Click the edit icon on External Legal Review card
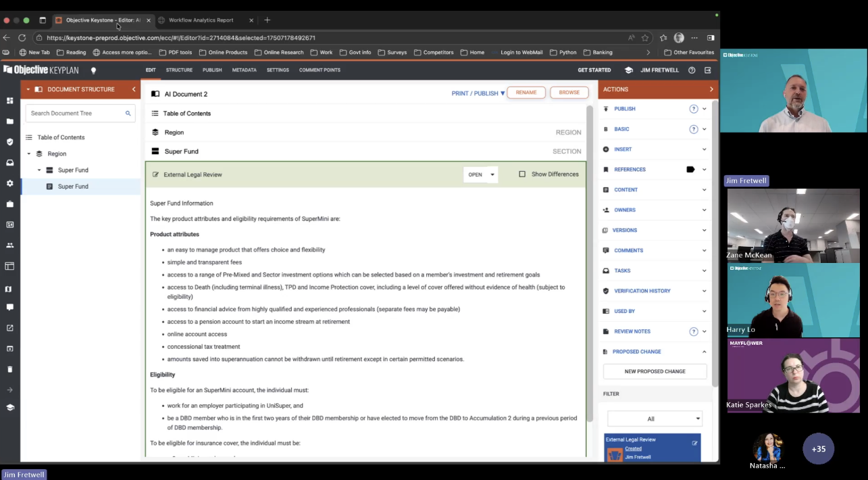Viewport: 868px width, 480px height. [694, 443]
